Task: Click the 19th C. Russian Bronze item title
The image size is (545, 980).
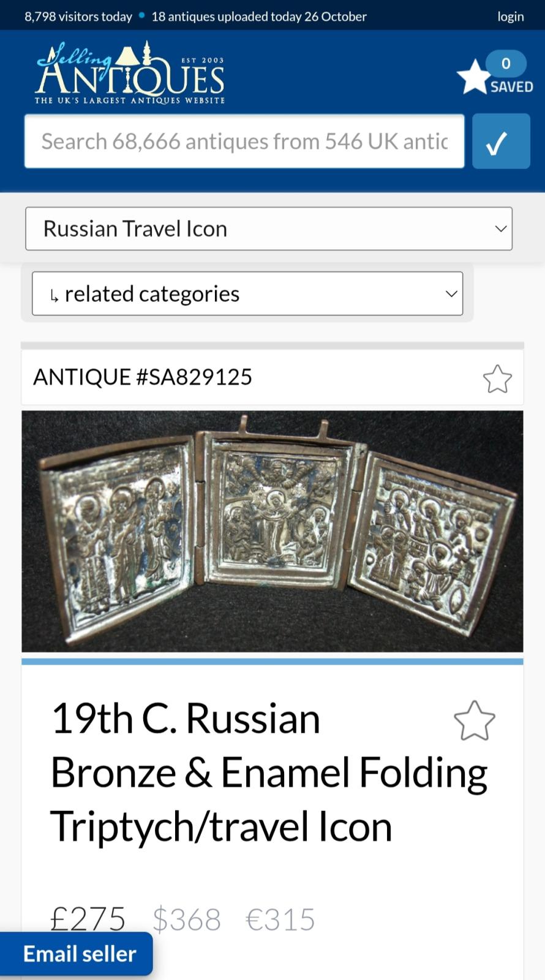Action: pyautogui.click(x=269, y=772)
